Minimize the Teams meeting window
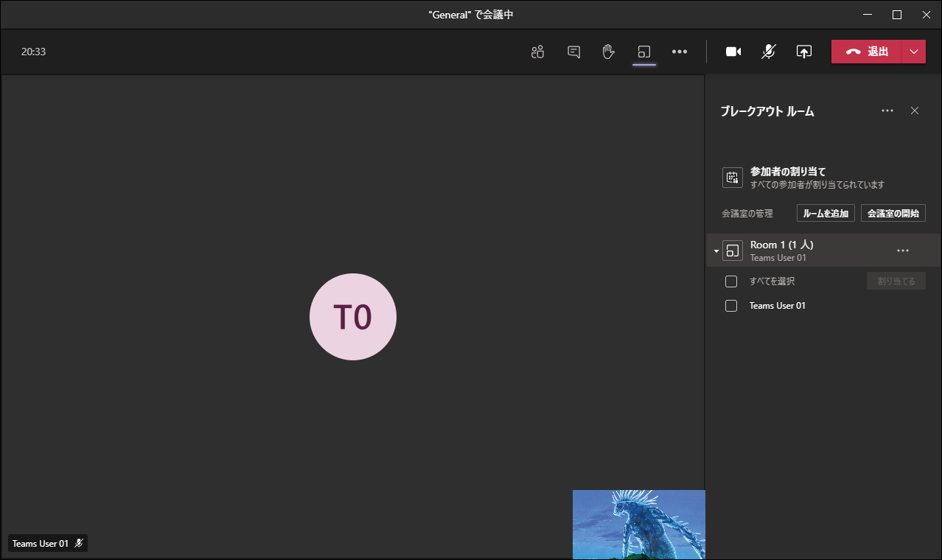Image resolution: width=942 pixels, height=560 pixels. click(868, 15)
